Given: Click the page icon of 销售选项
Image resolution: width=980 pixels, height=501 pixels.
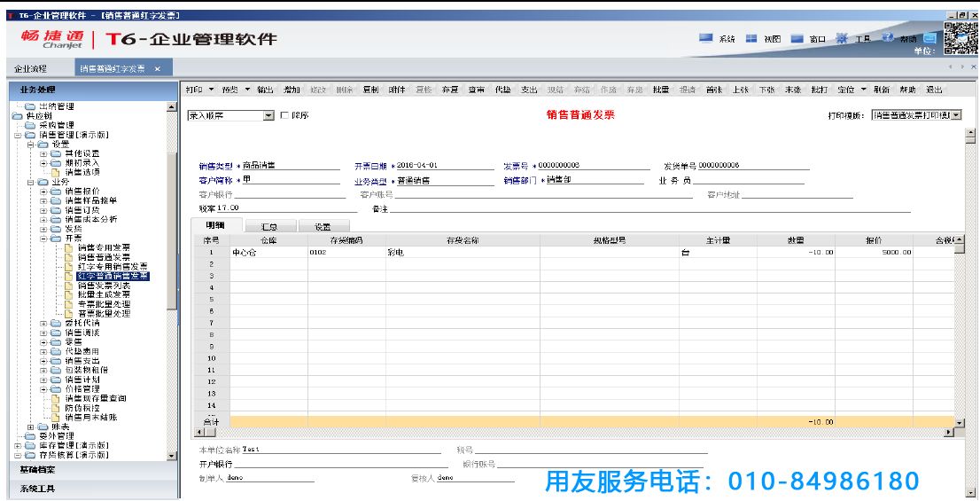Looking at the screenshot, I should click(56, 172).
